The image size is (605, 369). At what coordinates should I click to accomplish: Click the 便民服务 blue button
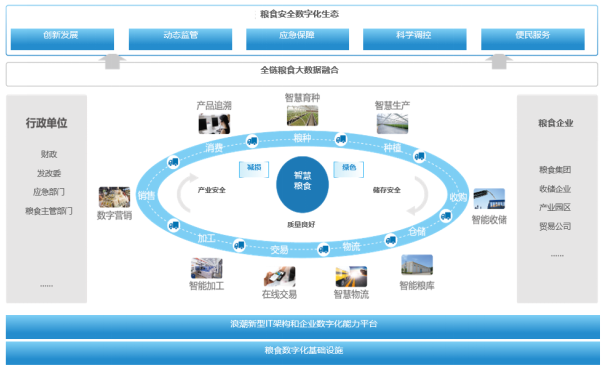click(x=533, y=39)
